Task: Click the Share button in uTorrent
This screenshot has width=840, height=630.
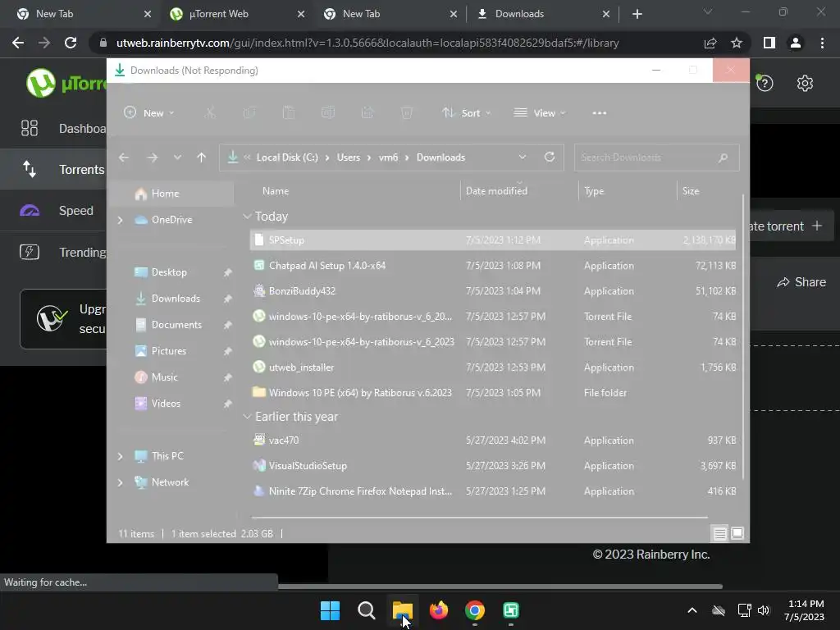Action: coord(801,282)
